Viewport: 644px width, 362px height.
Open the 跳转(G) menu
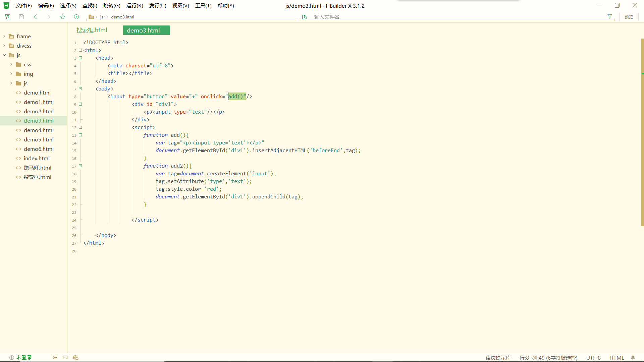point(112,6)
